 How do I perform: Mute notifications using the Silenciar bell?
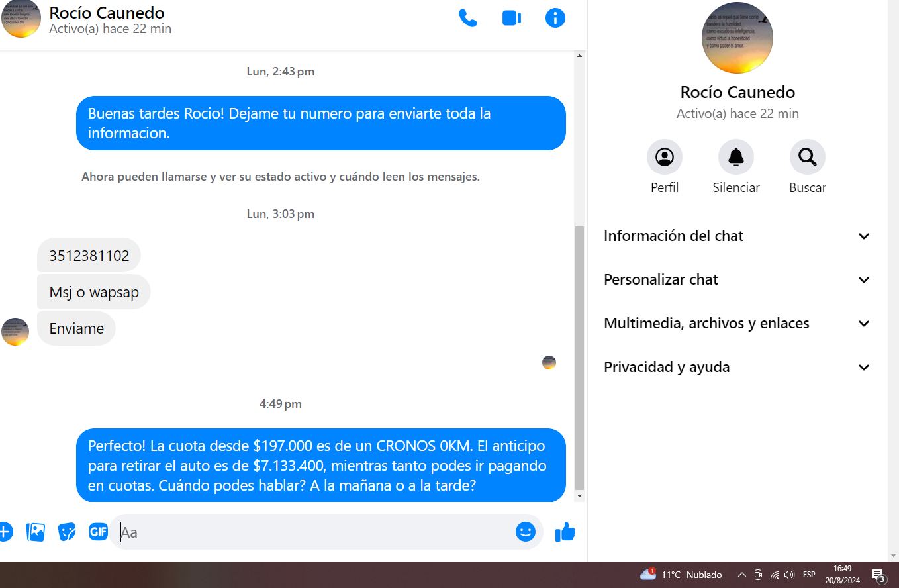pos(736,157)
